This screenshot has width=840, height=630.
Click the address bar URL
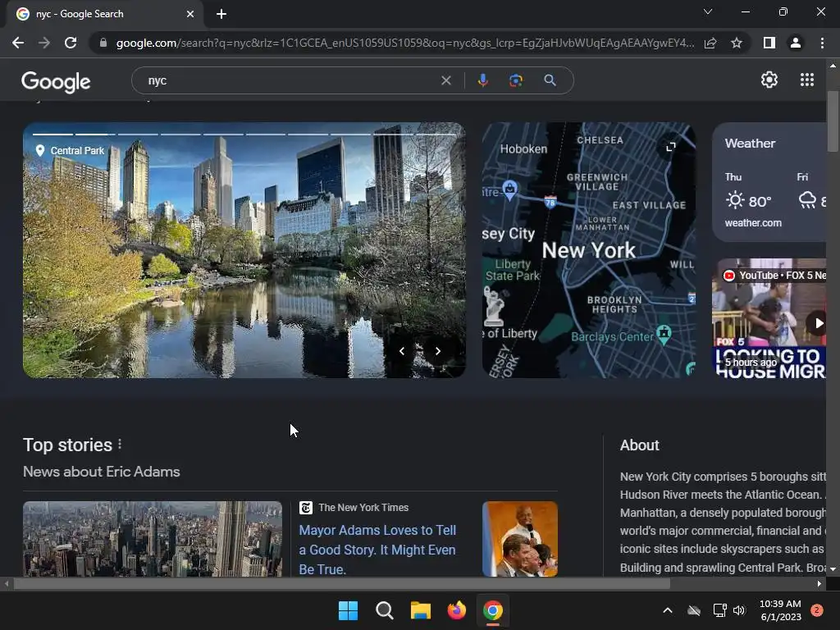405,43
